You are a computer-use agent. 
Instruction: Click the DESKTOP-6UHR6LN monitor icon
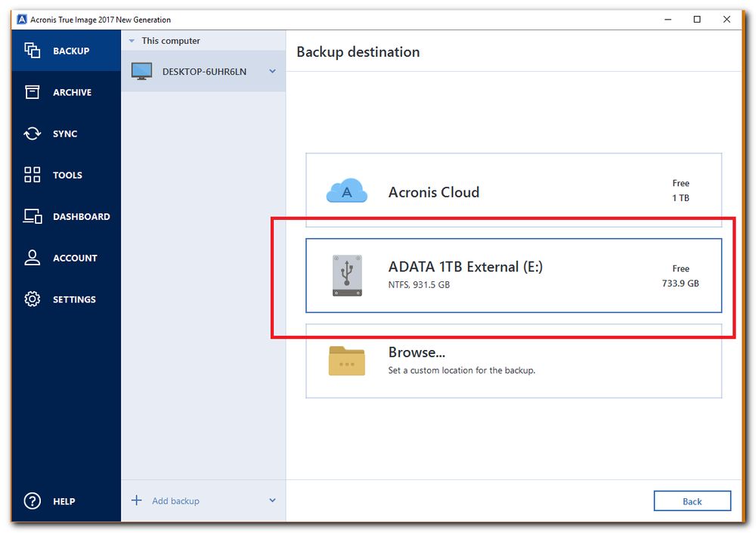point(142,71)
